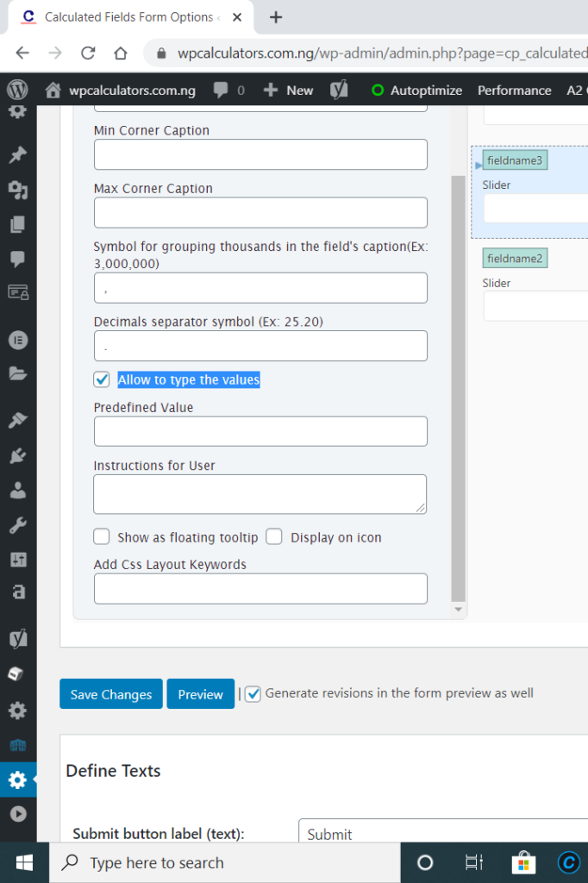Click the Windows Start button
This screenshot has height=883, width=588.
tap(22, 862)
